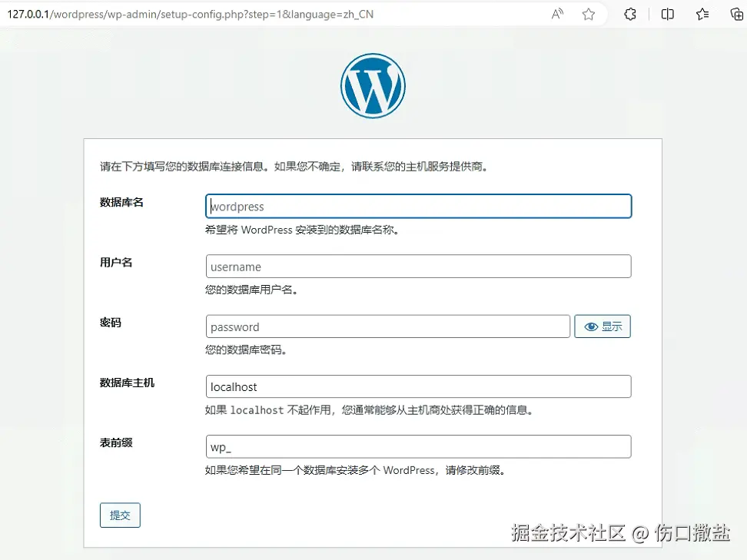Toggle password visibility with 显示 button
Image resolution: width=747 pixels, height=560 pixels.
[603, 326]
